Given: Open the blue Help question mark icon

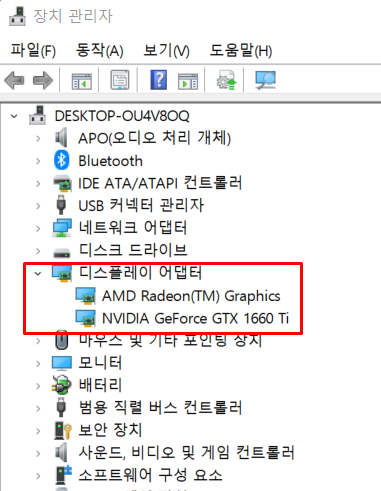Looking at the screenshot, I should coord(159,80).
